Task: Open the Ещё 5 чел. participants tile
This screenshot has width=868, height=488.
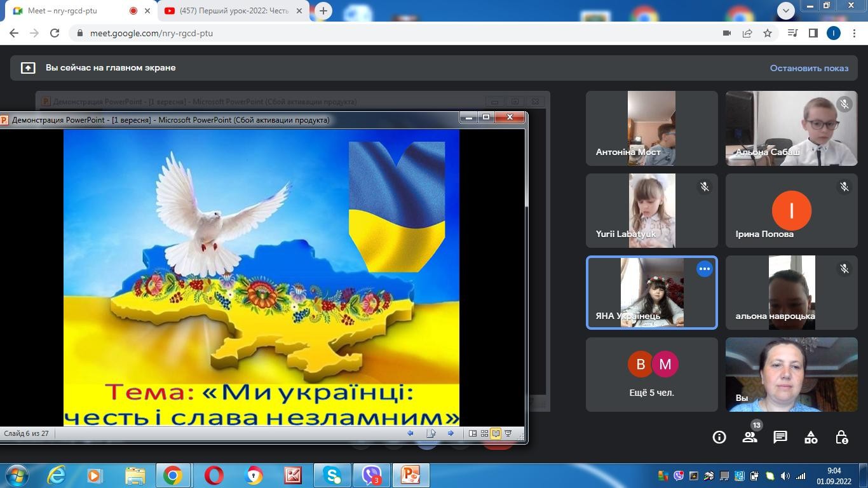Action: tap(651, 375)
